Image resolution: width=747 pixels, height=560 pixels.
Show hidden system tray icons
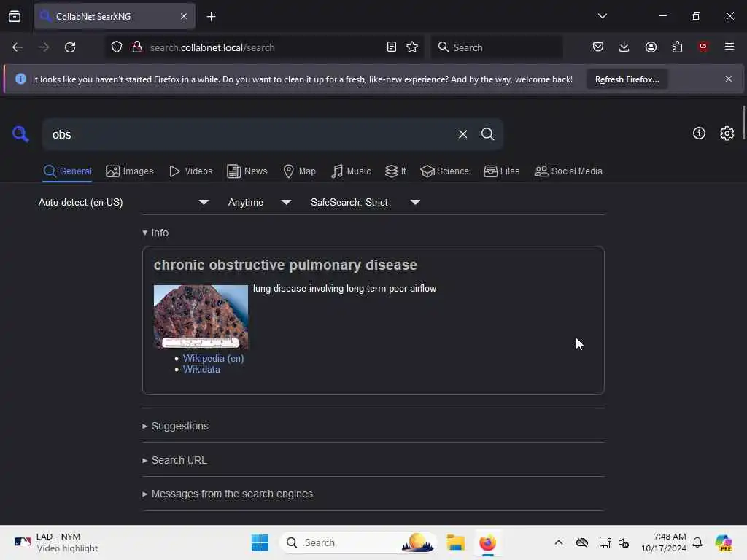[558, 542]
